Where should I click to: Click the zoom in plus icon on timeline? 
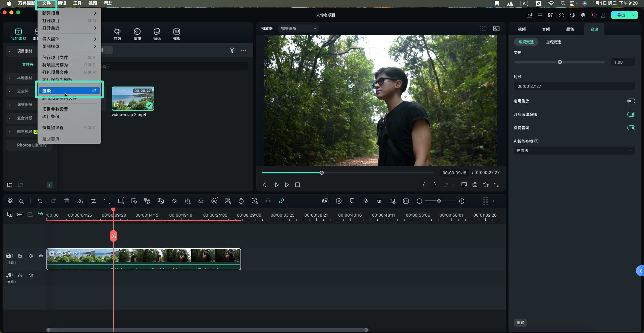[x=462, y=201]
